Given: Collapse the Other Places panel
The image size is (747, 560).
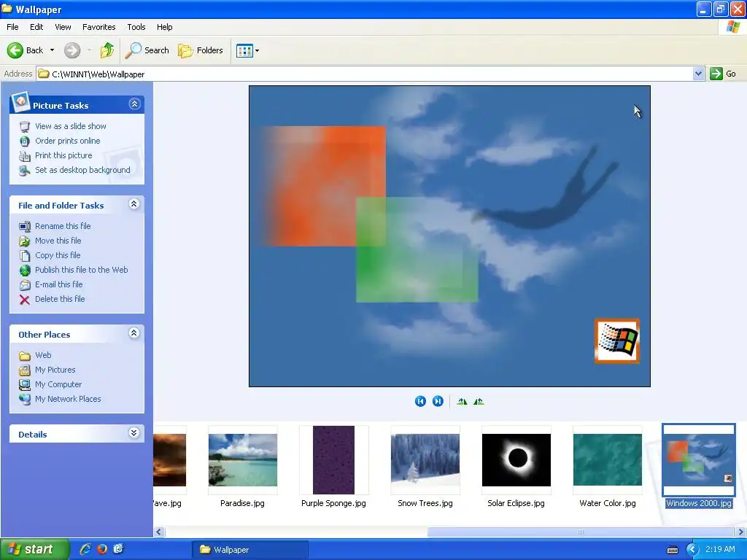Looking at the screenshot, I should tap(134, 333).
